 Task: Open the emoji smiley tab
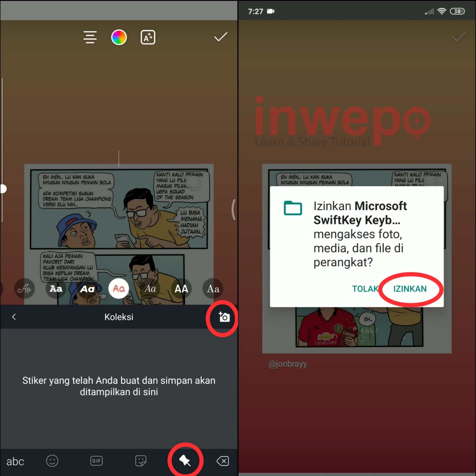pos(52,461)
